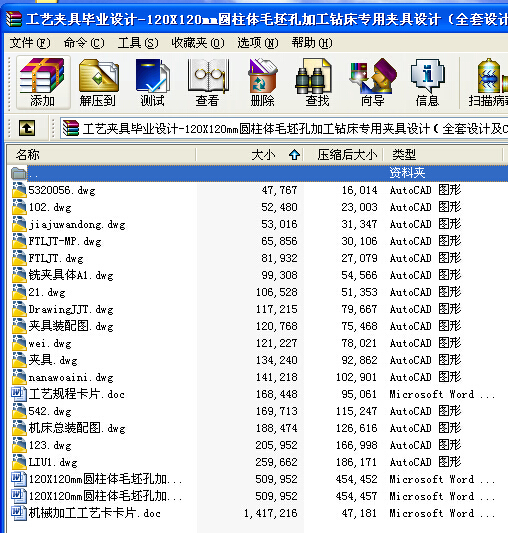508x533 pixels.
Task: Select file 夹具.dwg
Action: (x=53, y=360)
